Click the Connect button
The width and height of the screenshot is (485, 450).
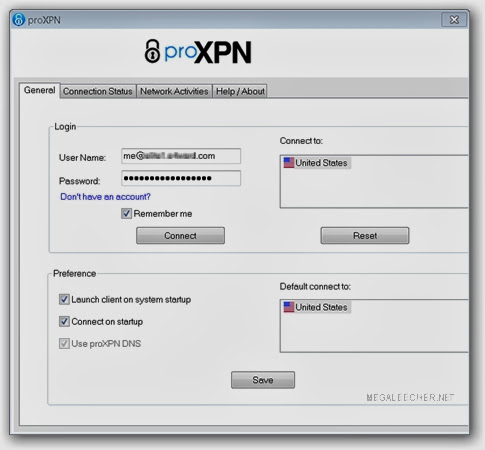tap(180, 236)
